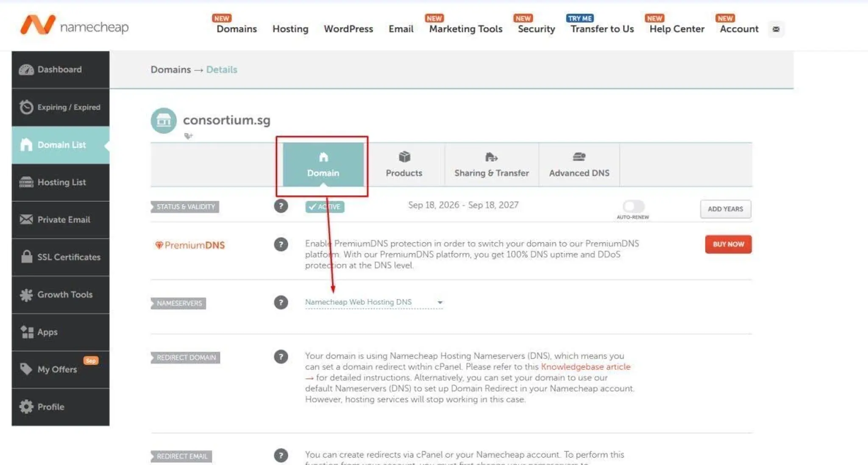Switch to Sharing & Transfer tab

492,164
